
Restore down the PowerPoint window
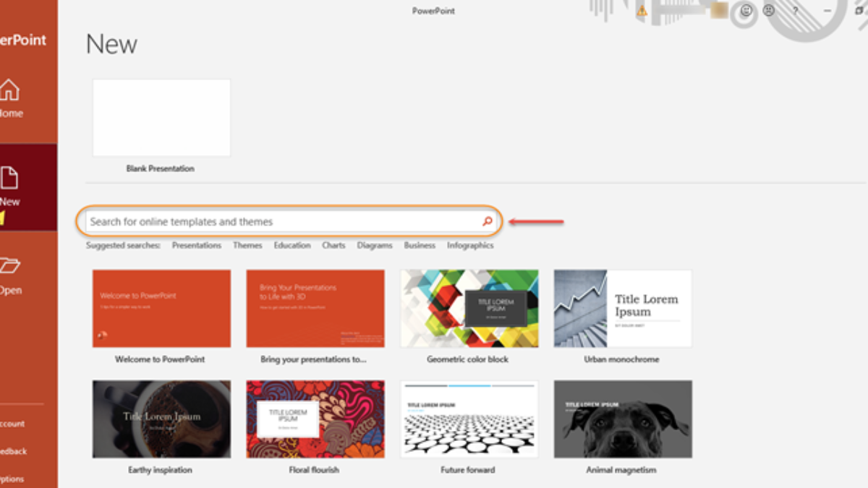click(x=859, y=11)
